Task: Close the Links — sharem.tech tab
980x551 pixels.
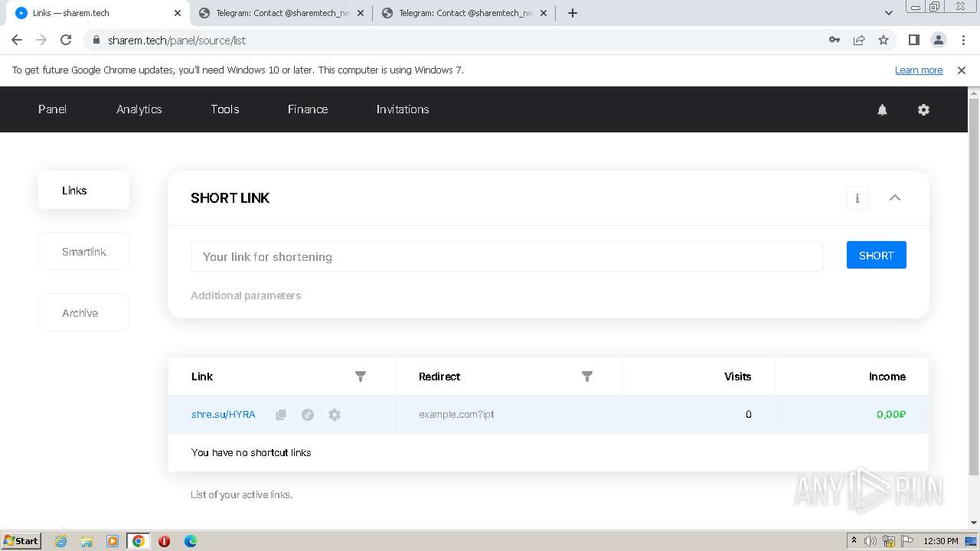Action: coord(178,13)
